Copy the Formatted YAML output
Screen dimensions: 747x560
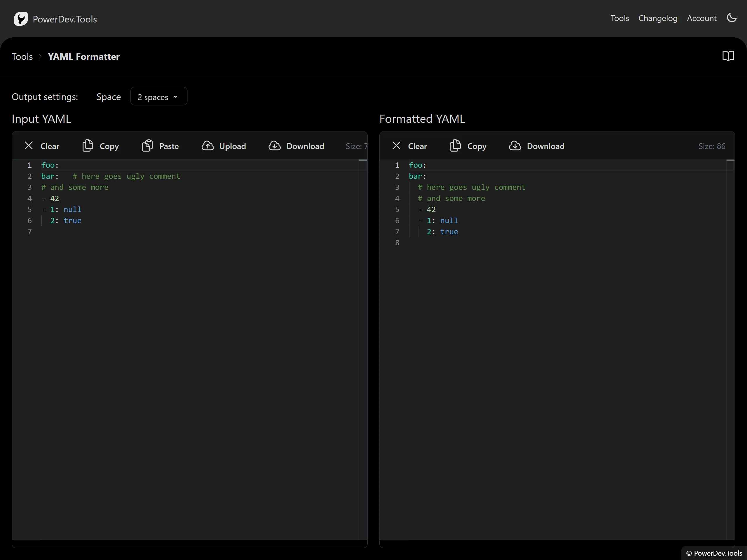(x=468, y=146)
